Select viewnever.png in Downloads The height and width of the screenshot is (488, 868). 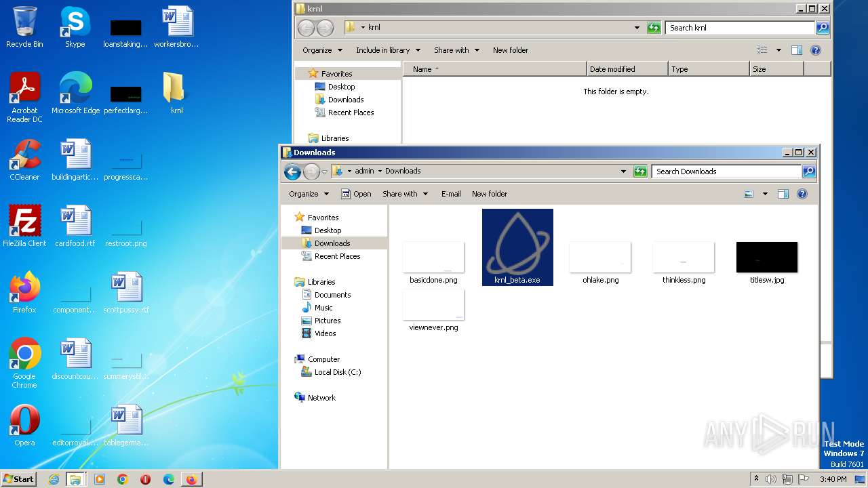[x=433, y=310]
